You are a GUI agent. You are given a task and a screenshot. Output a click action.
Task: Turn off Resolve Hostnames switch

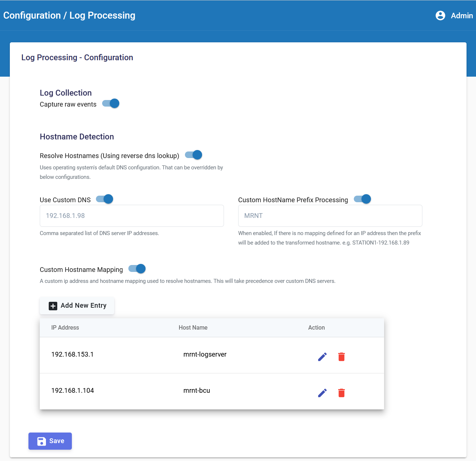click(194, 155)
